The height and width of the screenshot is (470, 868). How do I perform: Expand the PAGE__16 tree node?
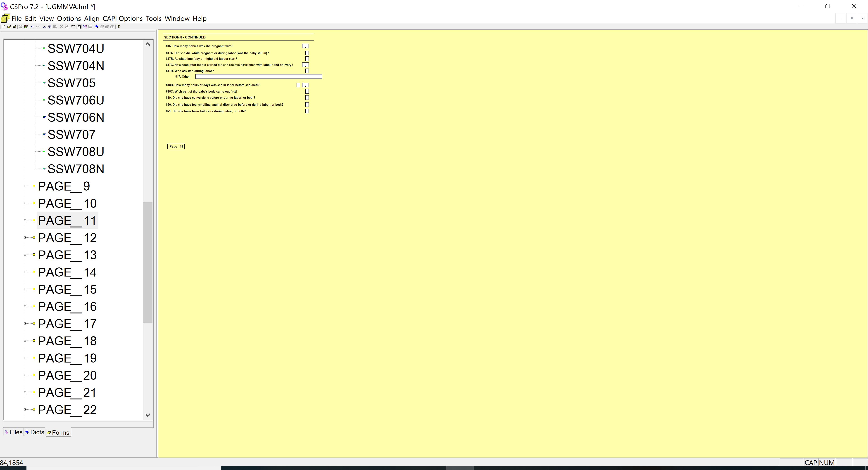pyautogui.click(x=25, y=306)
